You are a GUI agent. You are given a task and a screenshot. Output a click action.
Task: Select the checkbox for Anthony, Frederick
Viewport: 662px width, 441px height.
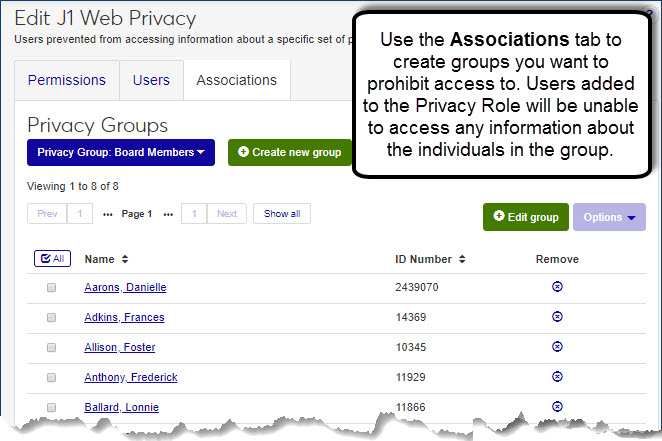(51, 378)
